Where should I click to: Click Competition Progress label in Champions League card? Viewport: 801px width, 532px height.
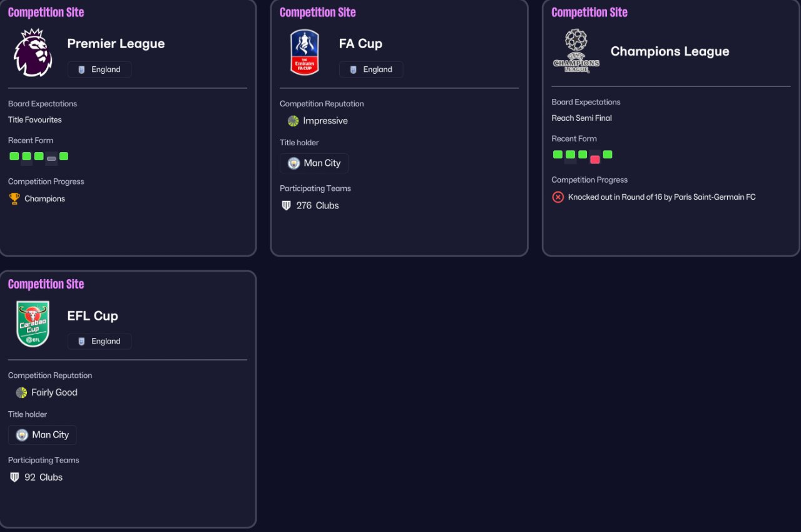[589, 180]
